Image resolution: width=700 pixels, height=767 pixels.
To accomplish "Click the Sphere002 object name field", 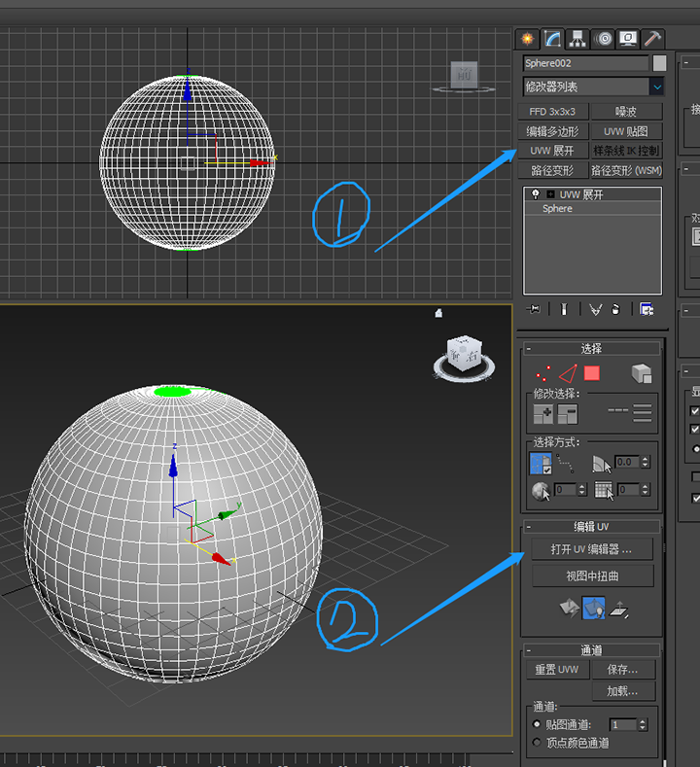I will [x=585, y=63].
